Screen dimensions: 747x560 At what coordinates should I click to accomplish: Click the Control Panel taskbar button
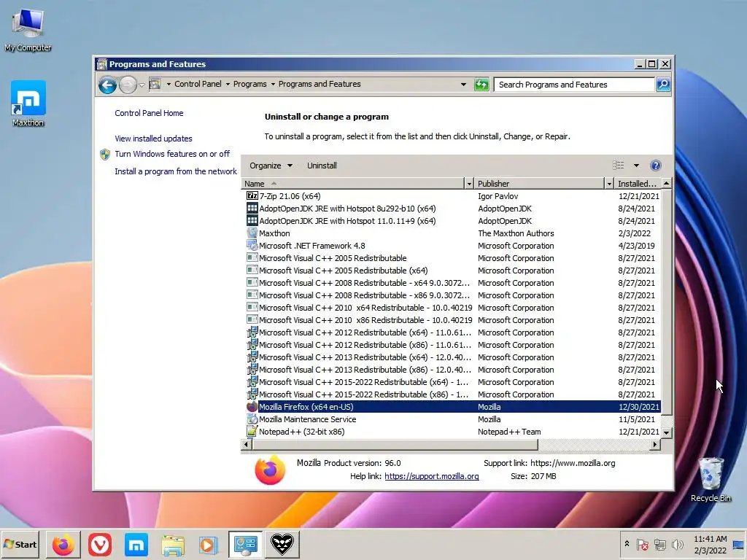pos(245,544)
